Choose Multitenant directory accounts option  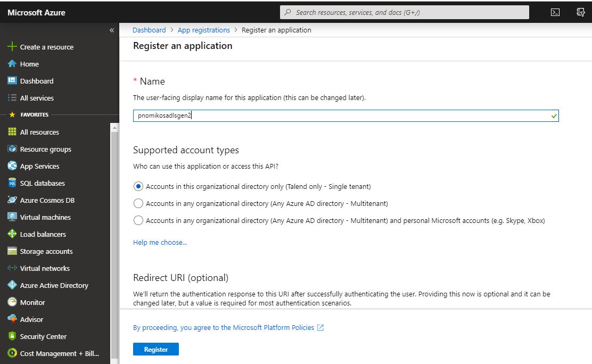click(x=138, y=203)
